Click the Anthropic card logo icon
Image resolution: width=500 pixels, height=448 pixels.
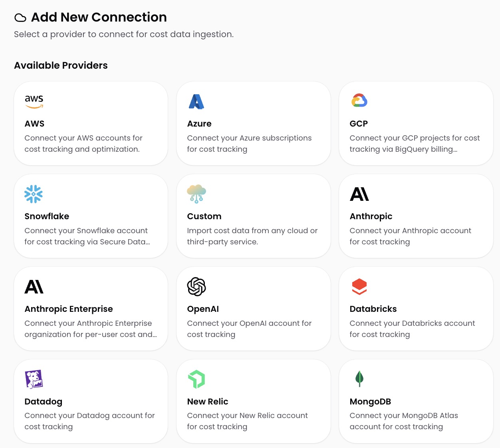tap(359, 194)
